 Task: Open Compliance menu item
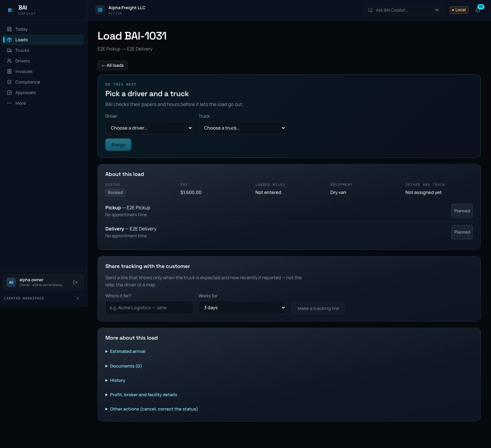(x=43, y=82)
